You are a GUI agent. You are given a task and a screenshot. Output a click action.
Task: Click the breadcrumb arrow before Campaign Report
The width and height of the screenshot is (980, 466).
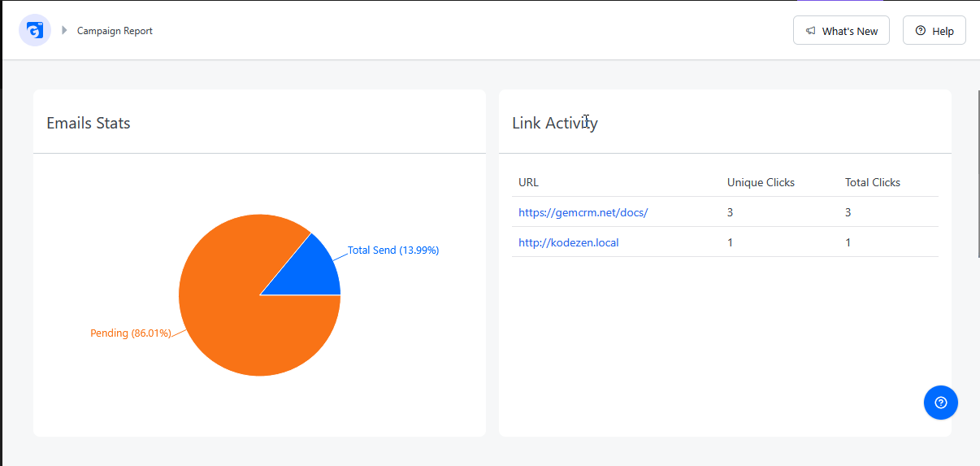[x=64, y=31]
